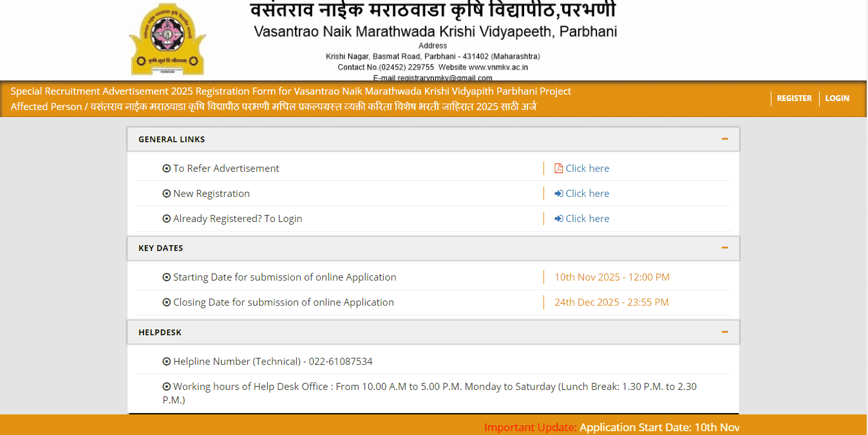868x435 pixels.
Task: Click the target icon before To Refer Advertisement
Action: 167,168
